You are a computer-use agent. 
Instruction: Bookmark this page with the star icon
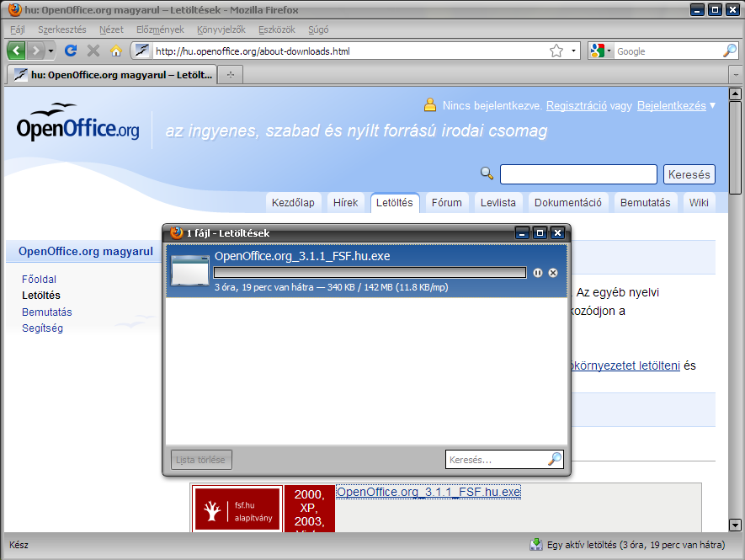click(x=556, y=51)
